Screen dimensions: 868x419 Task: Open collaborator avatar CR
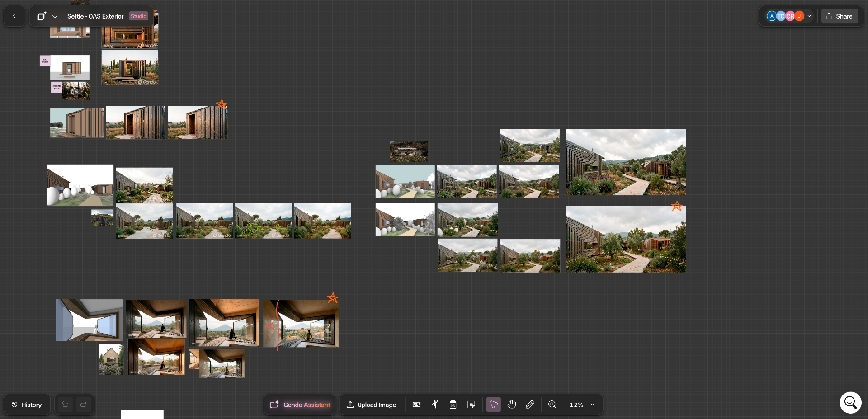point(790,16)
